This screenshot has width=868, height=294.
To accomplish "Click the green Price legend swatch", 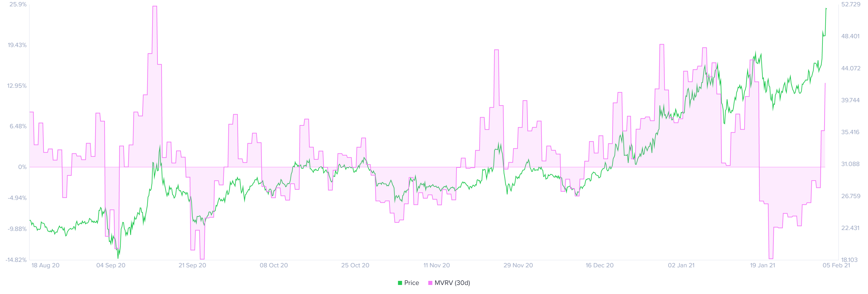I will pos(400,283).
